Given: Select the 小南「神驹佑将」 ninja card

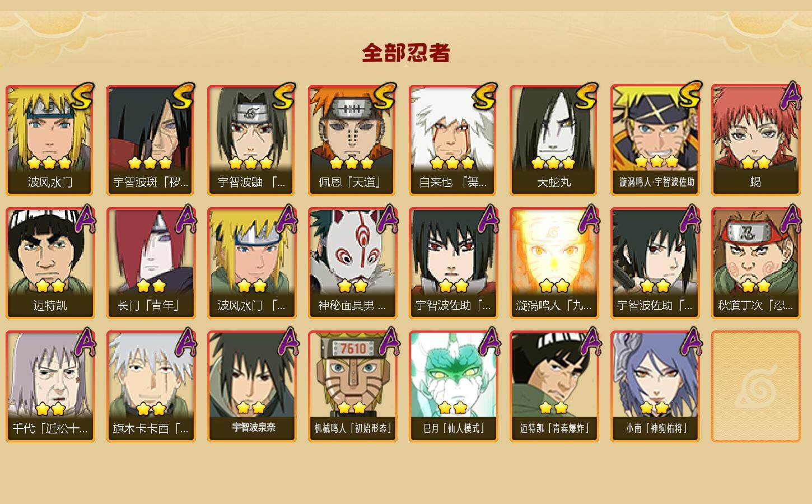Looking at the screenshot, I should [x=655, y=386].
